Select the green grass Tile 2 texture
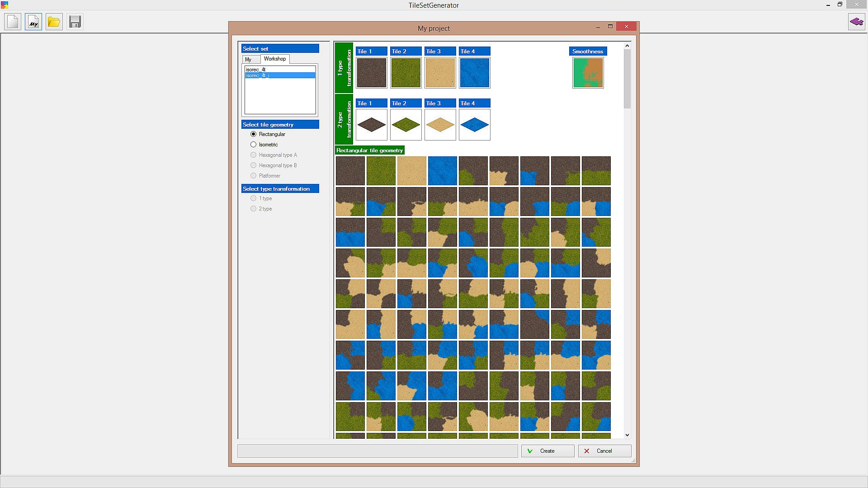This screenshot has width=868, height=488. pyautogui.click(x=406, y=72)
